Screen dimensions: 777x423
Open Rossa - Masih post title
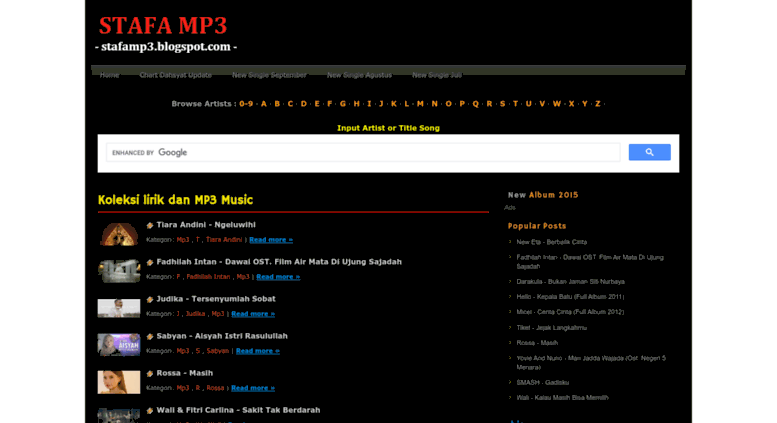pos(184,373)
